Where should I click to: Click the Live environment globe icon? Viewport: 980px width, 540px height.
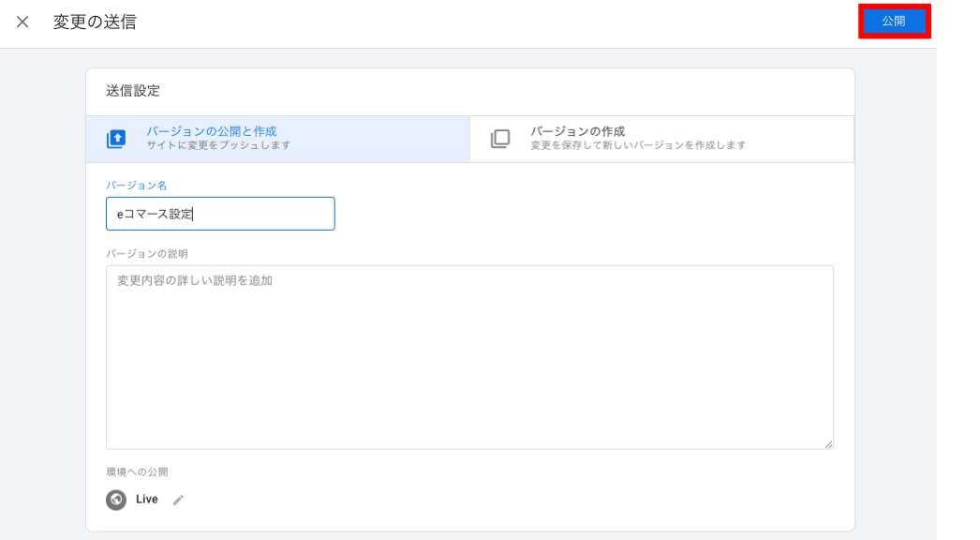coord(115,500)
